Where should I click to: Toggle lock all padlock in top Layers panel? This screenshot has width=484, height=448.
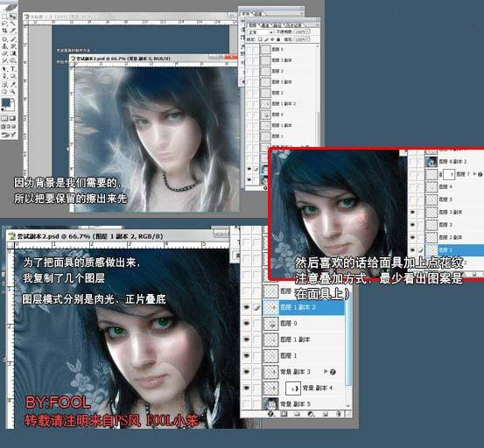pos(278,39)
